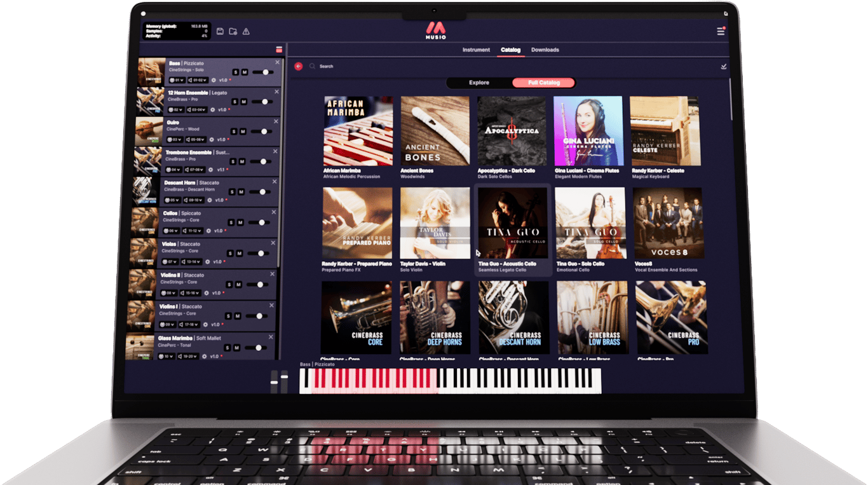Open the Voces8 catalog thumbnail
868x485 pixels.
tap(668, 223)
